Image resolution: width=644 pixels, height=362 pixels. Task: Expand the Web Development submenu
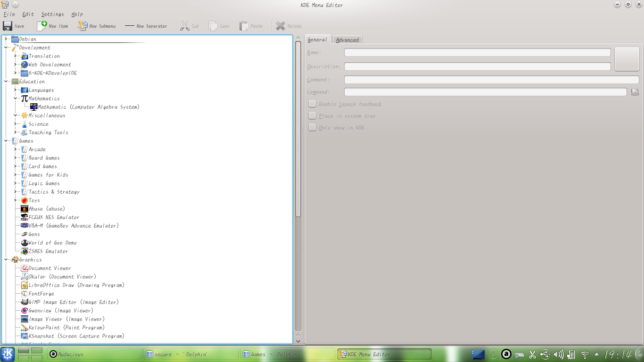point(16,65)
